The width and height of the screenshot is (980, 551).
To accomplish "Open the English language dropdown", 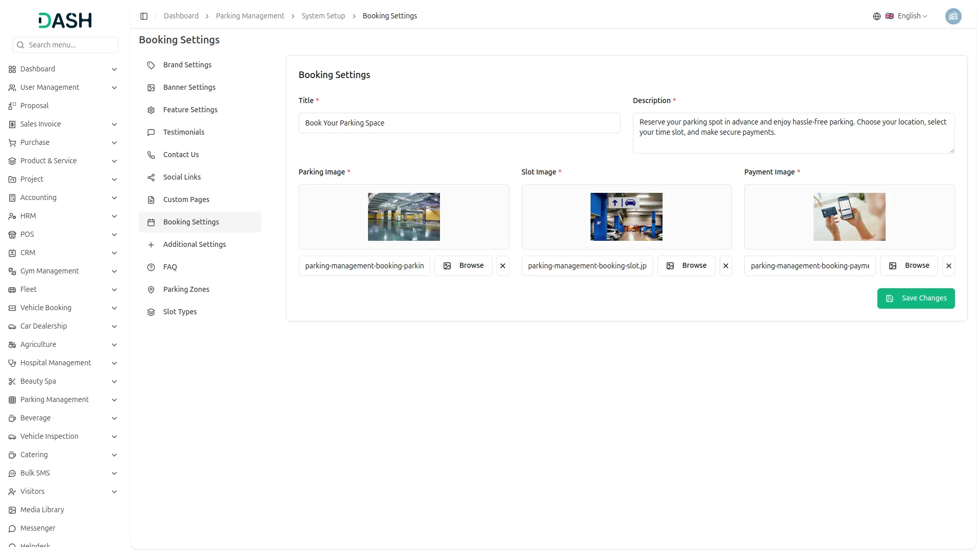I will [912, 16].
